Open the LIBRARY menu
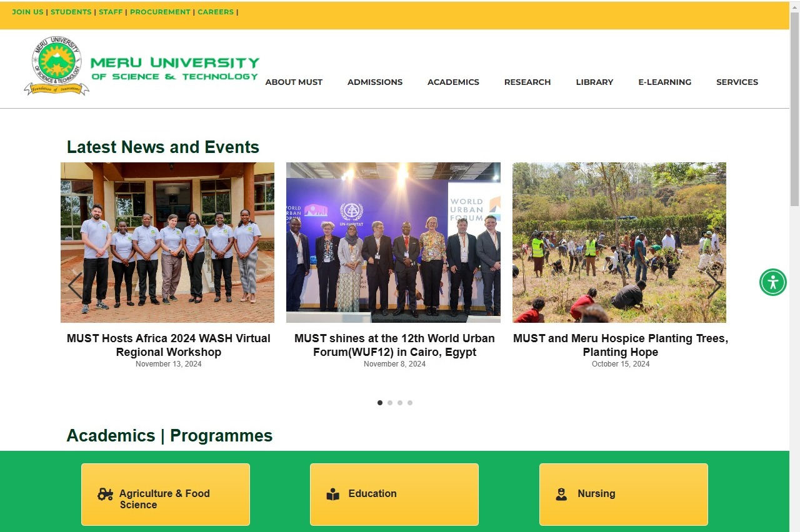Image resolution: width=800 pixels, height=532 pixels. pyautogui.click(x=594, y=82)
